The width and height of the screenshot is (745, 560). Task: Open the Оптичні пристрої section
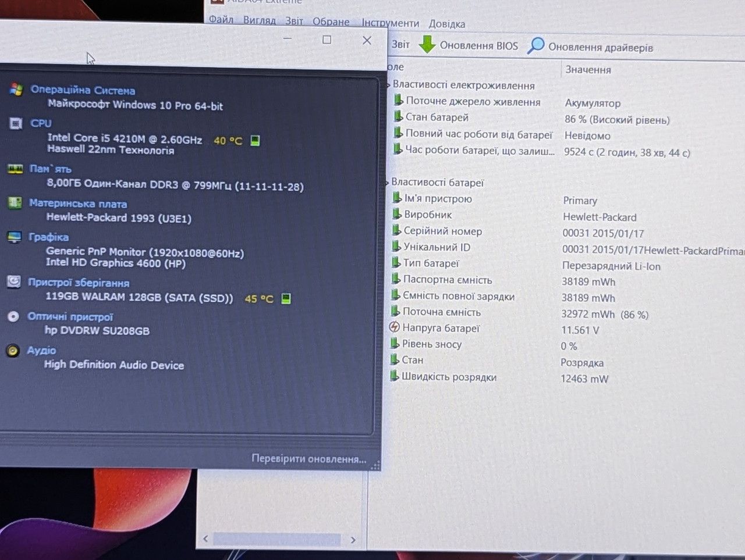click(70, 317)
